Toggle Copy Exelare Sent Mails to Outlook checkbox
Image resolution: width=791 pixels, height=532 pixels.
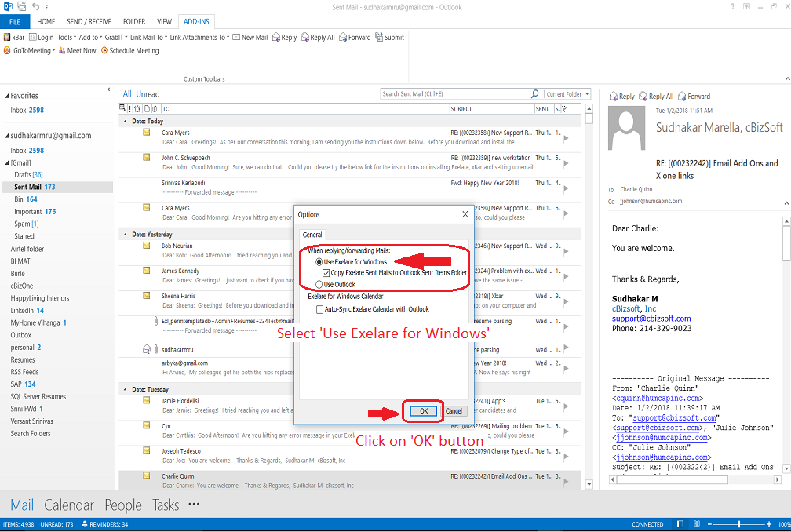326,273
